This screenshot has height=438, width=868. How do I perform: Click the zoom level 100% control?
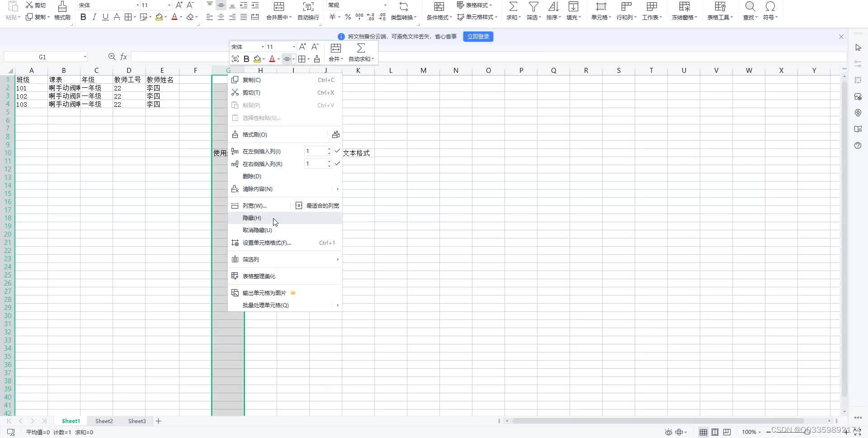point(751,432)
